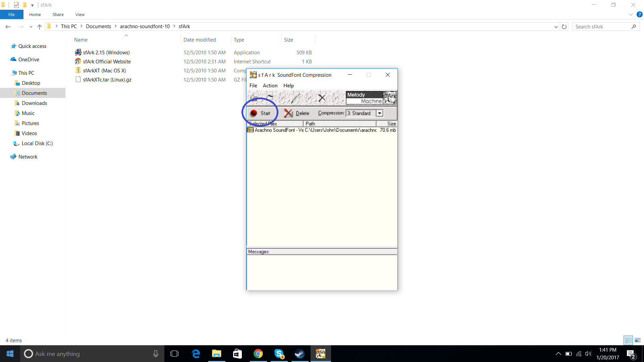Open the sfArk app from the taskbar
Image resolution: width=644 pixels, height=362 pixels.
[x=320, y=354]
